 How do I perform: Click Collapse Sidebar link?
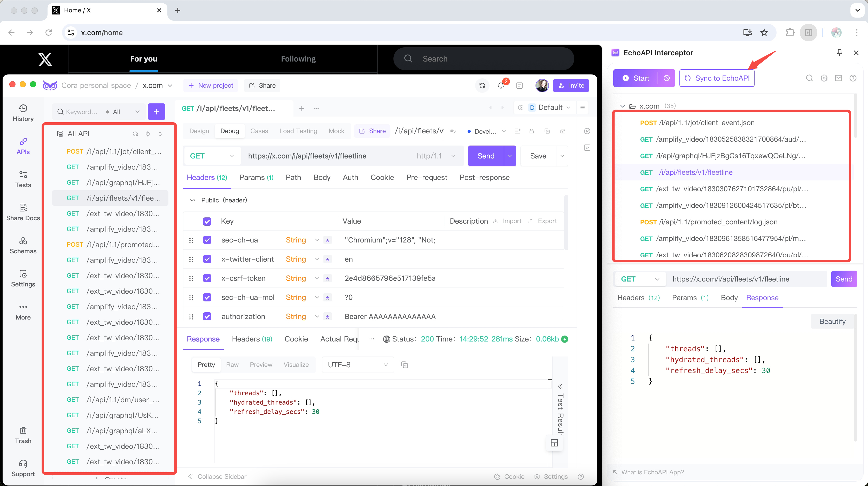pyautogui.click(x=217, y=476)
